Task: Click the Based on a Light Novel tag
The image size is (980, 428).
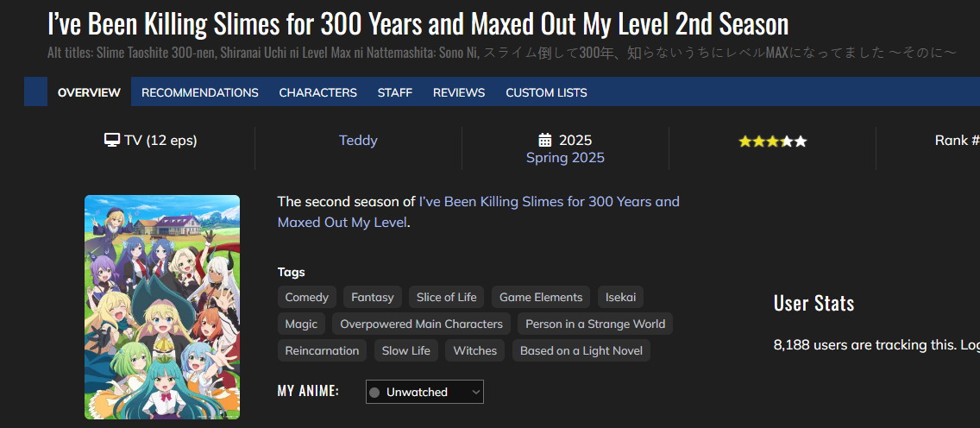Action: click(x=581, y=351)
